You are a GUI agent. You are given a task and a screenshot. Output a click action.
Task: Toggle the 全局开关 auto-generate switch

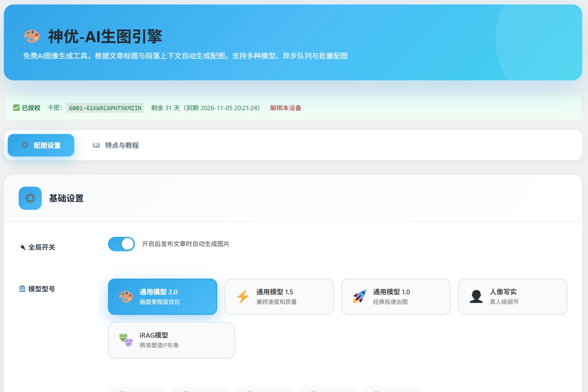(x=121, y=244)
